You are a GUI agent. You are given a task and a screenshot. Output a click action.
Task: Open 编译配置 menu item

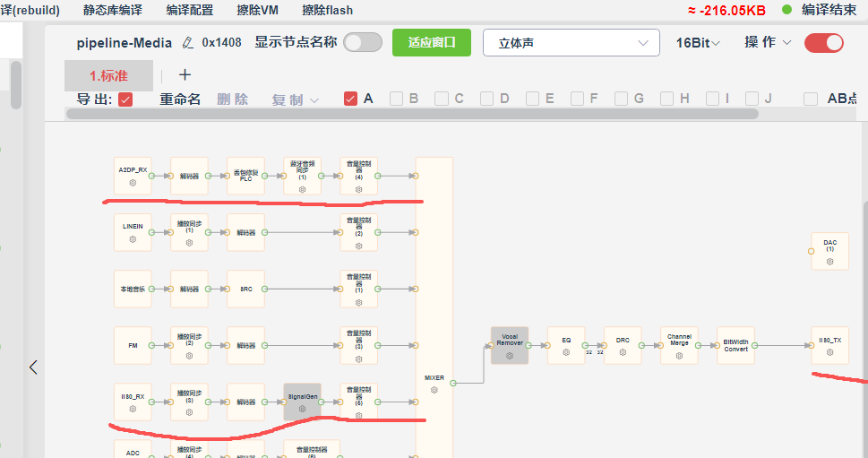tap(189, 10)
